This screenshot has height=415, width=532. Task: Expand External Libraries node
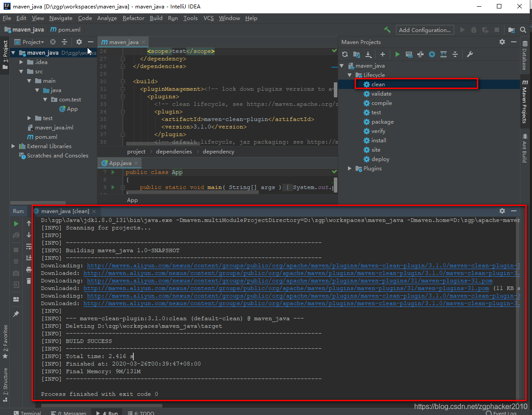coord(13,146)
